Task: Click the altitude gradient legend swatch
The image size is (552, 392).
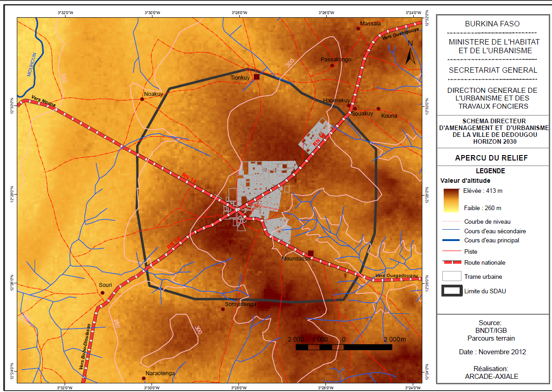Action: 451,200
